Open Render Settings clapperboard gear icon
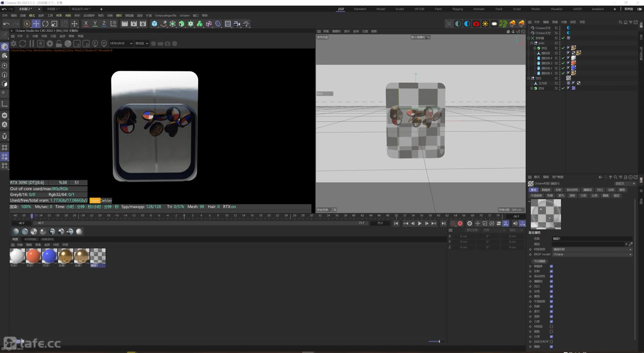The width and height of the screenshot is (644, 353). (143, 24)
